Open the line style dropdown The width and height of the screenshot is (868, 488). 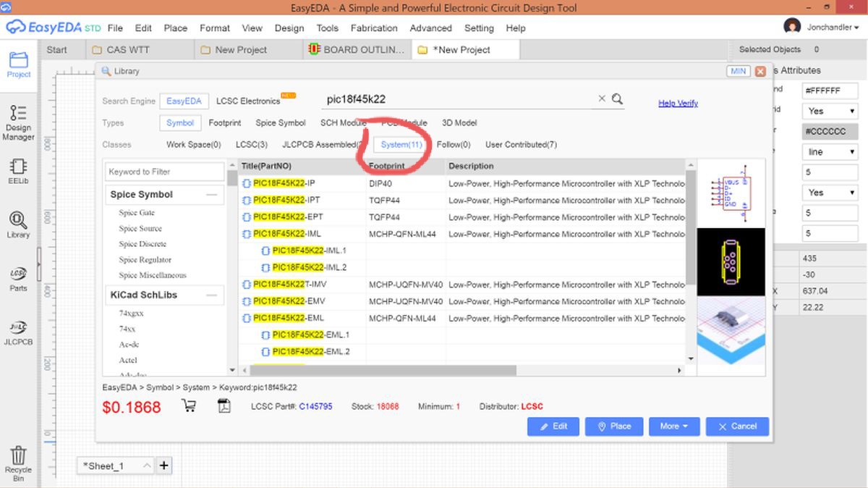click(x=830, y=152)
